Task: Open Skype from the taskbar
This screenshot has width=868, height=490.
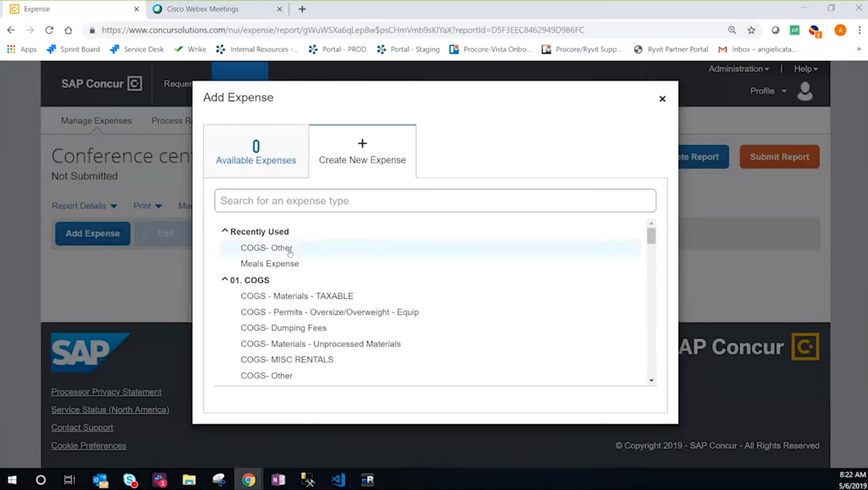Action: [129, 479]
